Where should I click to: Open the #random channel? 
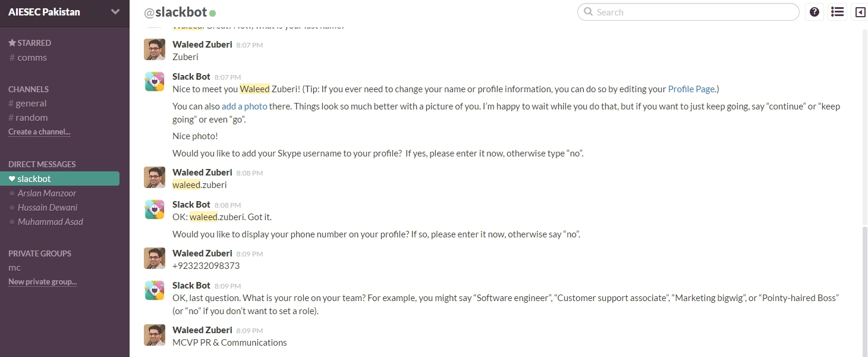click(32, 118)
